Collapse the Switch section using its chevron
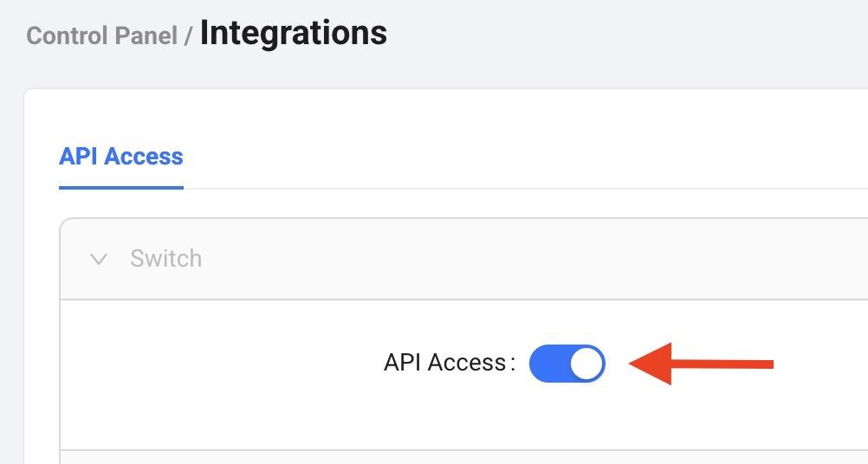868x464 pixels. coord(99,259)
